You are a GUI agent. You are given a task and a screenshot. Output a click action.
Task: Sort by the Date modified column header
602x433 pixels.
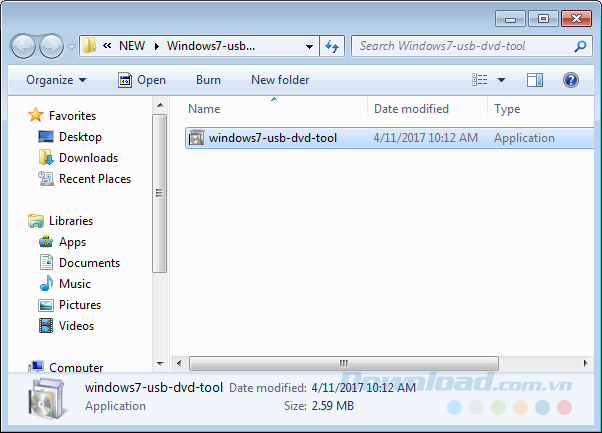tap(411, 109)
